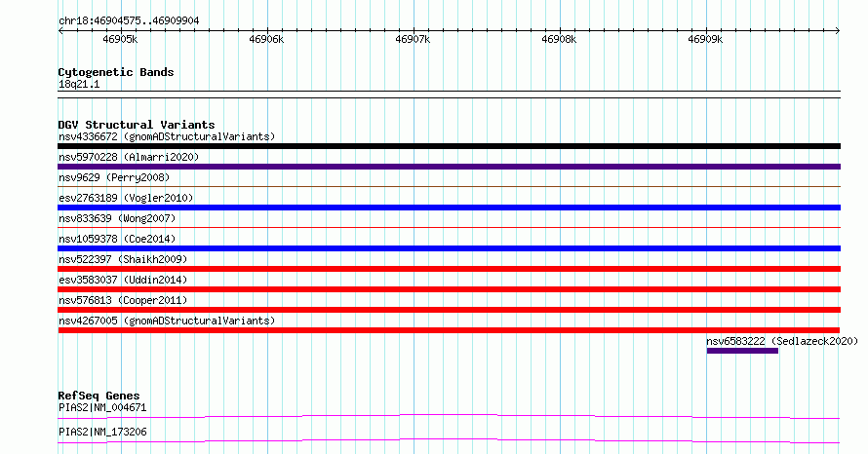Screen dimensions: 868x454
Task: Open the nsv522397 (Shaikh2009) label
Action: click(x=123, y=259)
